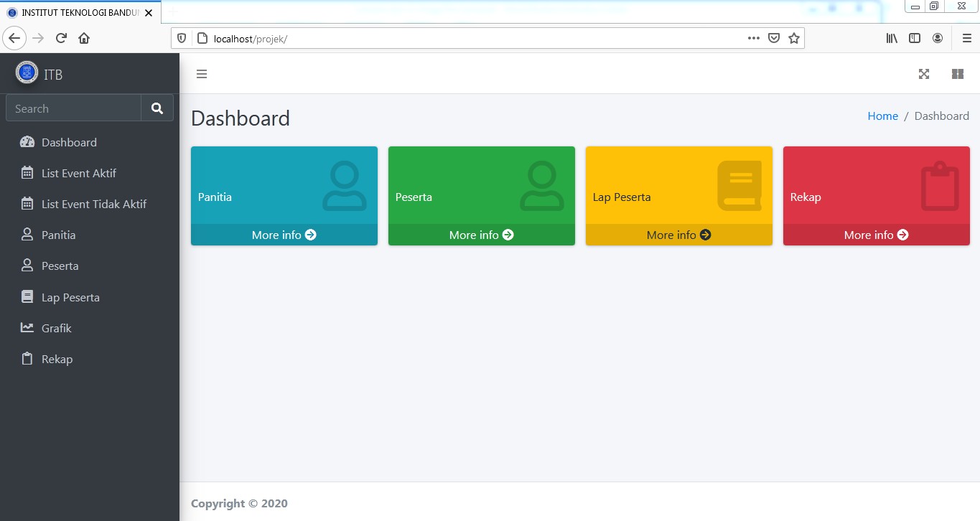Screen dimensions: 980x521
Task: Open Dashboard from the sidebar menu
Action: coord(69,142)
